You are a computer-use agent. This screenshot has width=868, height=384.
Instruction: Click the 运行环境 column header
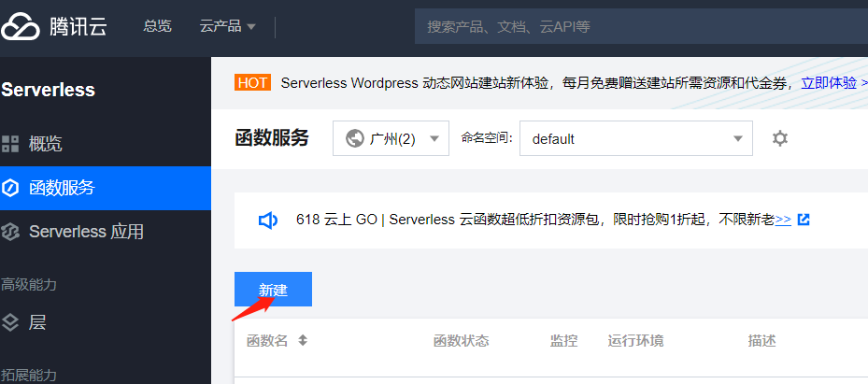pyautogui.click(x=635, y=340)
